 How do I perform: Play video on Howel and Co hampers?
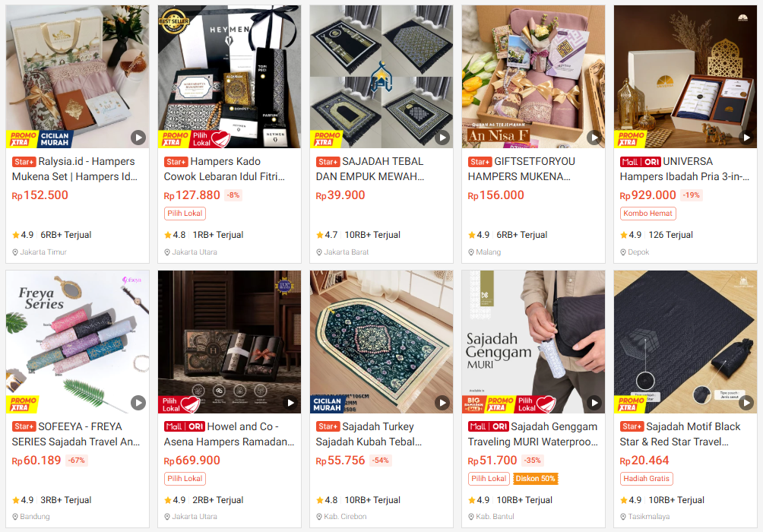coord(290,403)
